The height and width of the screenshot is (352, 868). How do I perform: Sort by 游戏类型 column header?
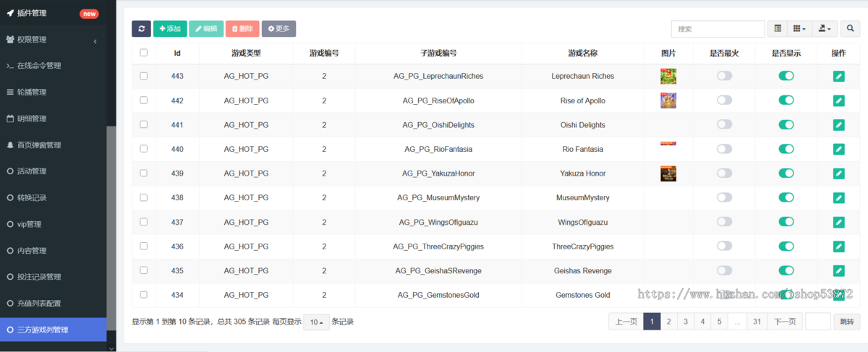(246, 53)
